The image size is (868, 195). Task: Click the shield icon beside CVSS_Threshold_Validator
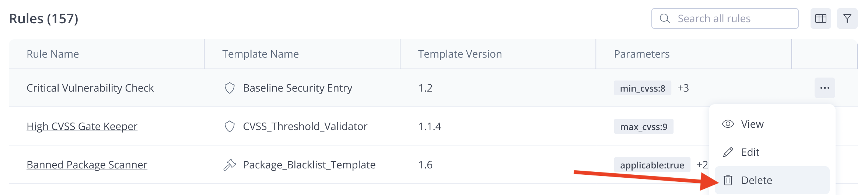coord(230,126)
